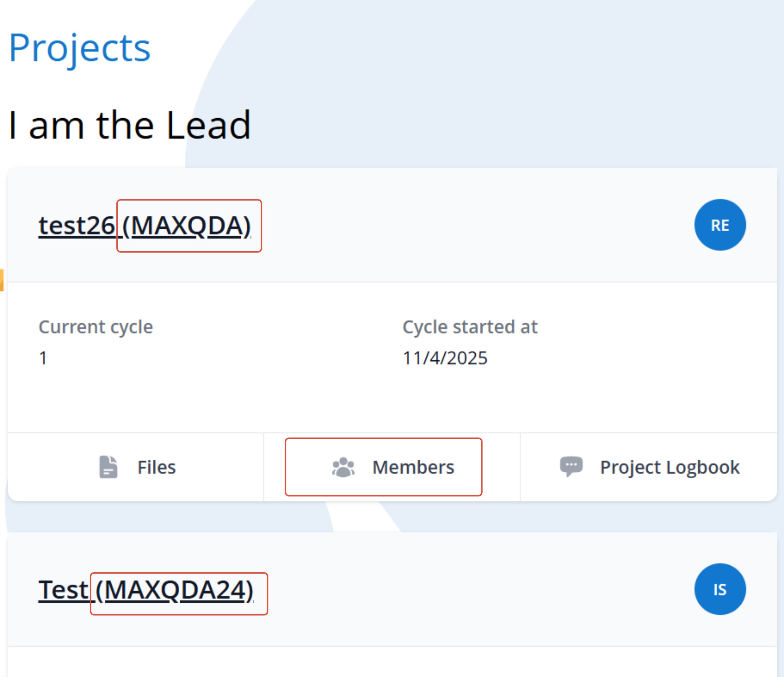Open the test26 (MAXQDA) project link
Image resolution: width=784 pixels, height=677 pixels.
pos(144,226)
